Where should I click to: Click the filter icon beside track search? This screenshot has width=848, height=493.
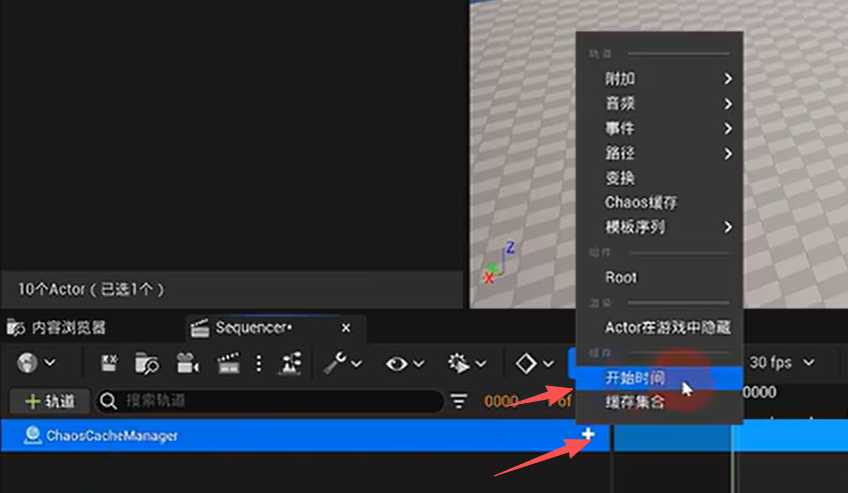(459, 401)
